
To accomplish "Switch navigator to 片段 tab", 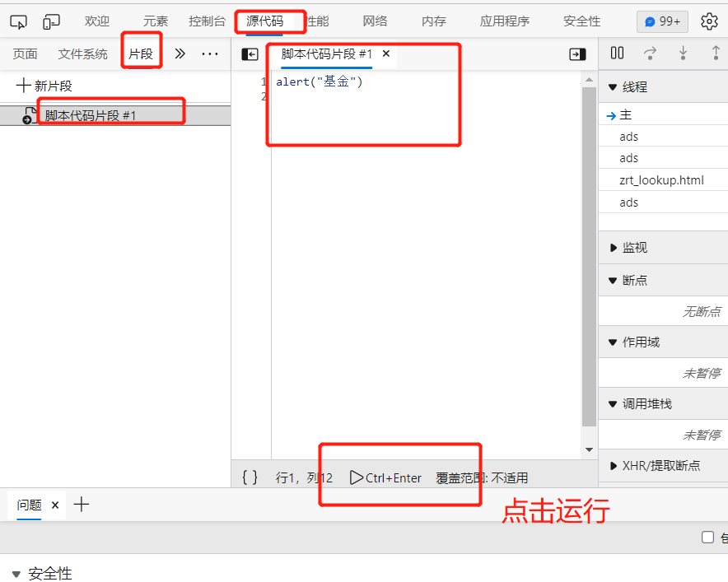I will (140, 54).
